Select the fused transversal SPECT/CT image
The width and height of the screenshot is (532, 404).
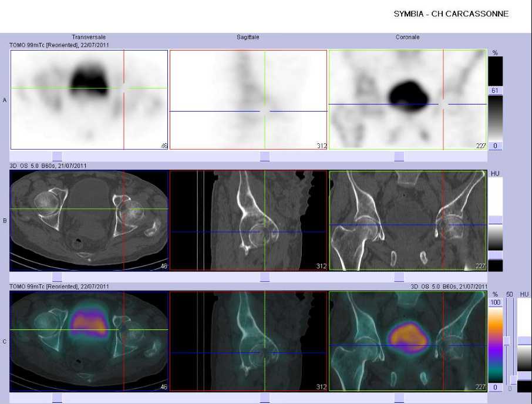coord(89,341)
